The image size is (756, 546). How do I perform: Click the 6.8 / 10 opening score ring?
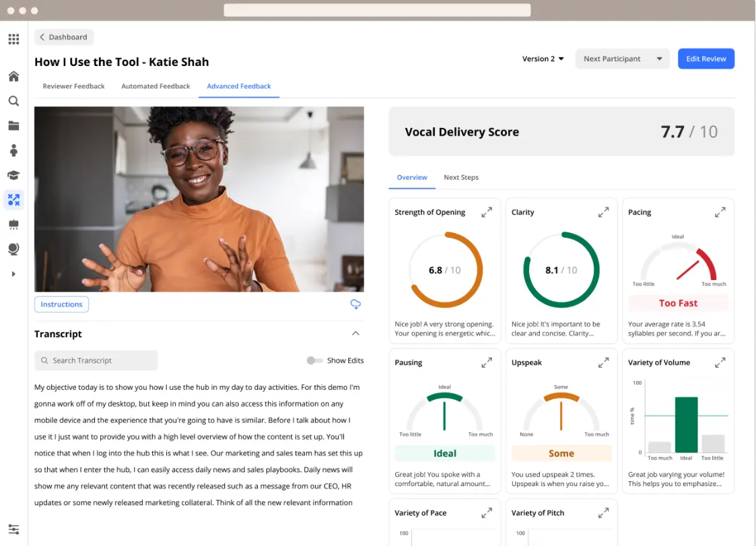point(444,270)
